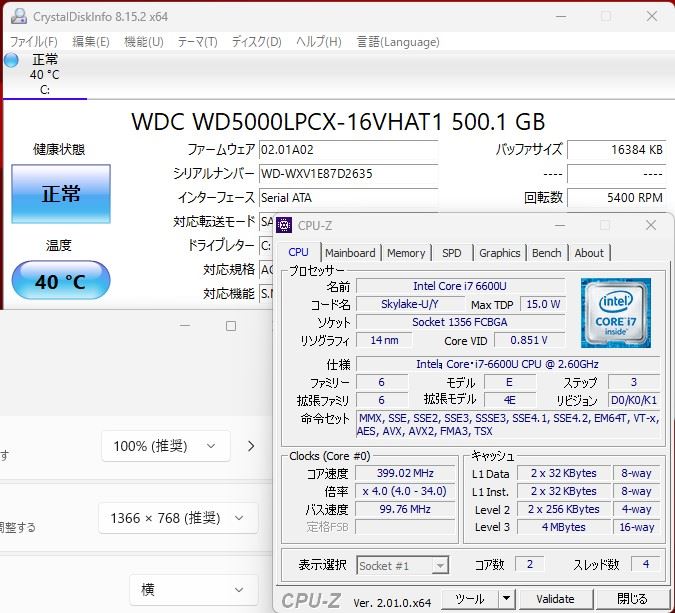
Task: Open the ディスク(D) menu
Action: (257, 42)
